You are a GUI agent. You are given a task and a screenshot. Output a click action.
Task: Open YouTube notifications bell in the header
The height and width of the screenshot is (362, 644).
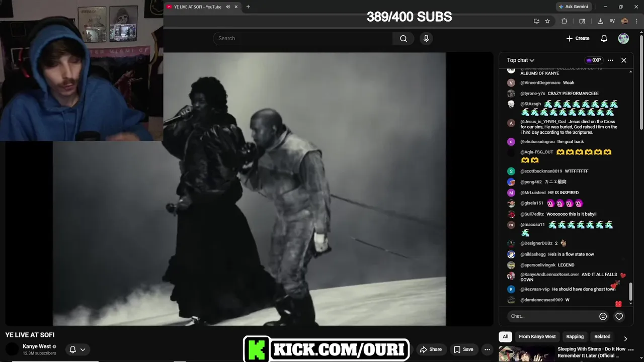tap(604, 39)
